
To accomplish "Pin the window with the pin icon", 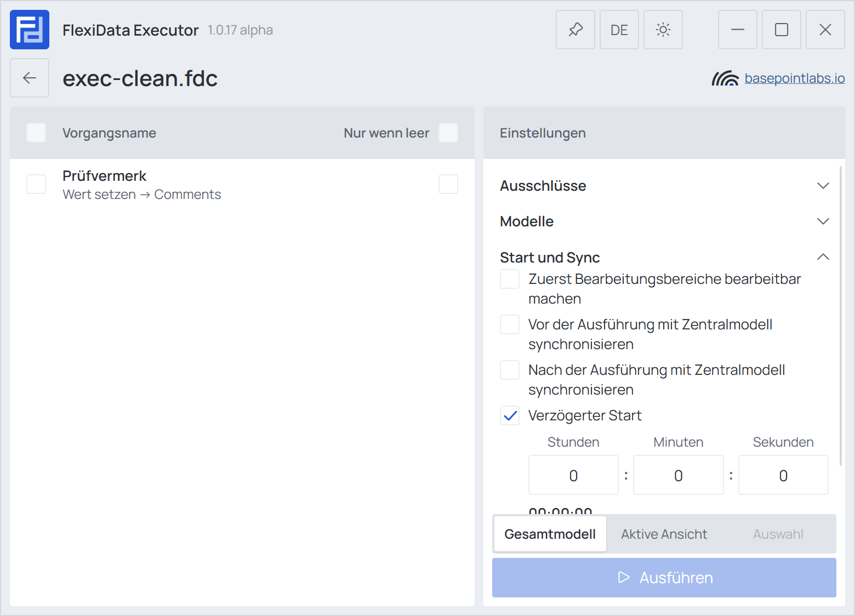I will (575, 30).
